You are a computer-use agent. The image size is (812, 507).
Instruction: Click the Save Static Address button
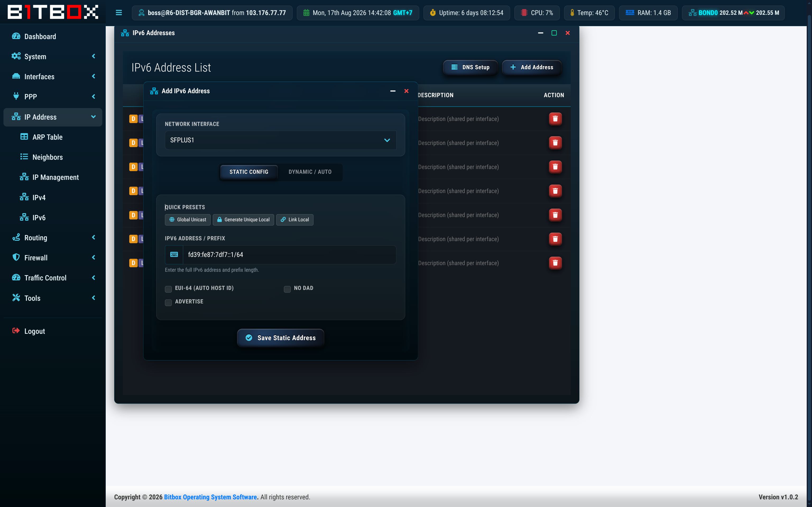280,338
